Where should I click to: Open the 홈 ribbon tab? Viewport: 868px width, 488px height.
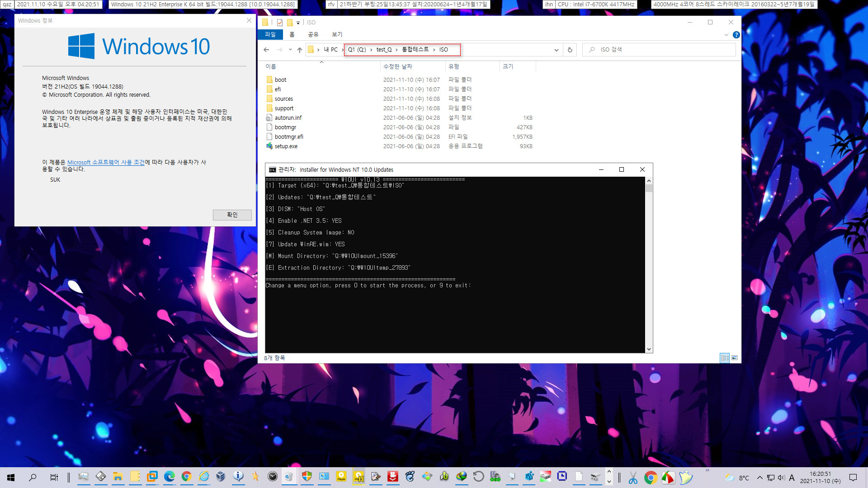[292, 34]
